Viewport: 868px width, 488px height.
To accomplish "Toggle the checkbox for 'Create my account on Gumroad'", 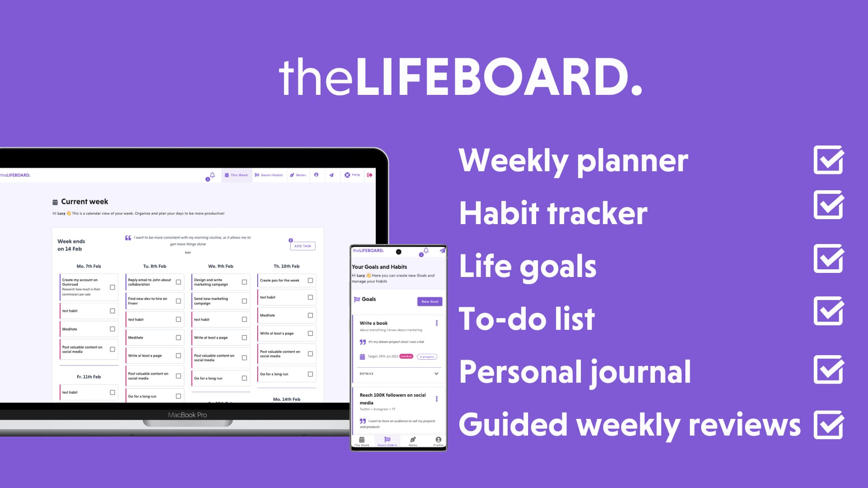I will pyautogui.click(x=112, y=287).
